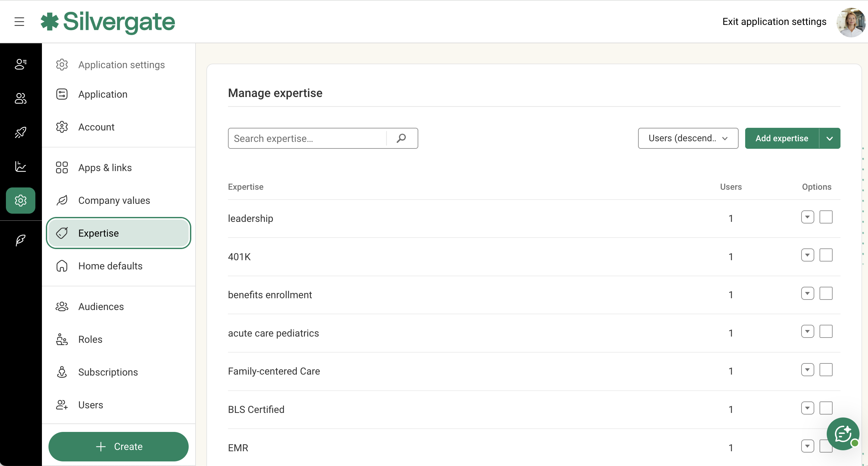This screenshot has height=466, width=868.
Task: Click the BLS Certified expertise name
Action: tap(256, 410)
